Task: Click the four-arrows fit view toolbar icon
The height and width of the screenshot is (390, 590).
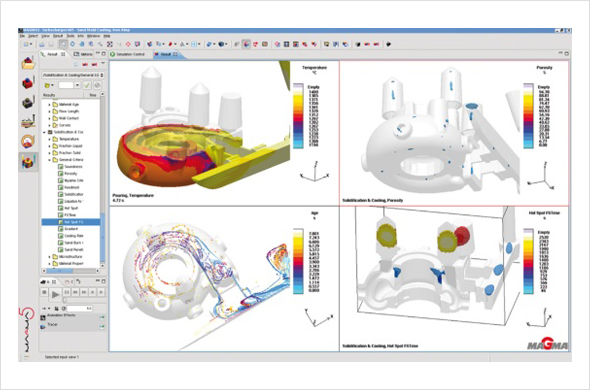Action: pyautogui.click(x=109, y=44)
